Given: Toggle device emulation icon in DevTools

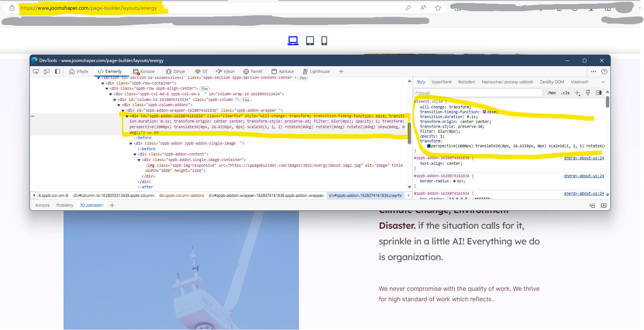Looking at the screenshot, I should [47, 71].
